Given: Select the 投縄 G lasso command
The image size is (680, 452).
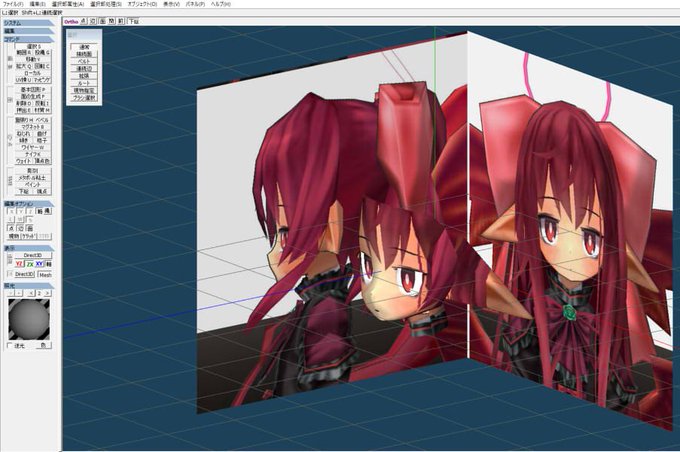Looking at the screenshot, I should pos(42,52).
